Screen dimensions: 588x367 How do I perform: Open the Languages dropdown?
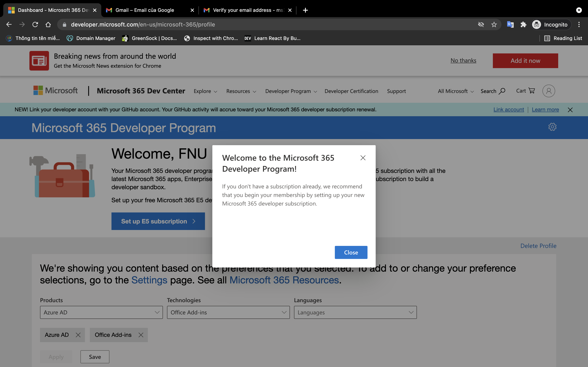click(355, 312)
